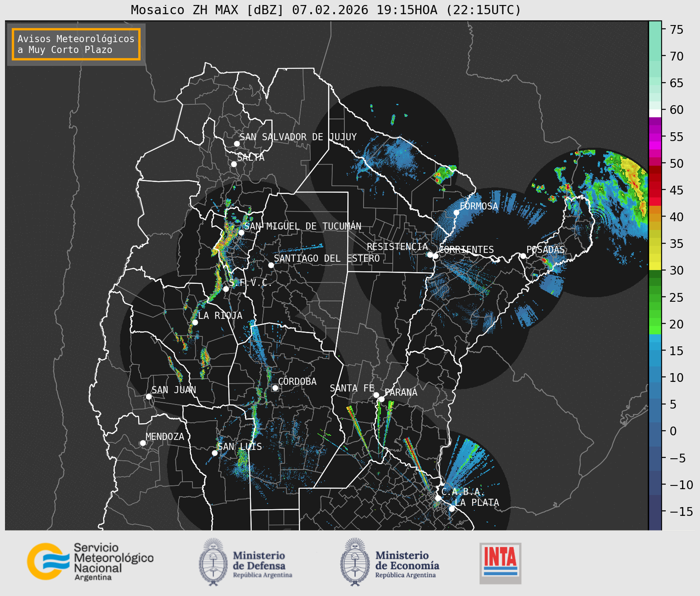Click the 55 label on the scale

click(676, 137)
